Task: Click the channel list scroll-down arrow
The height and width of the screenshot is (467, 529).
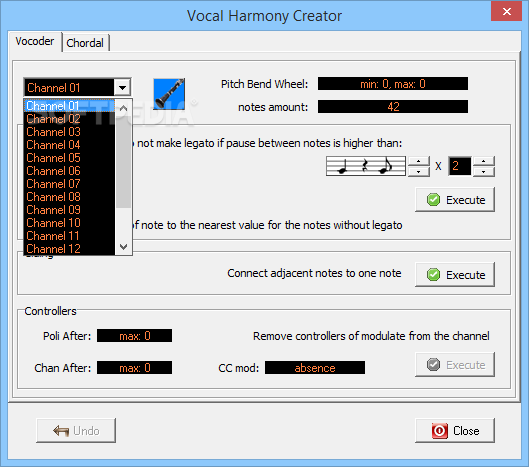Action: click(x=123, y=247)
